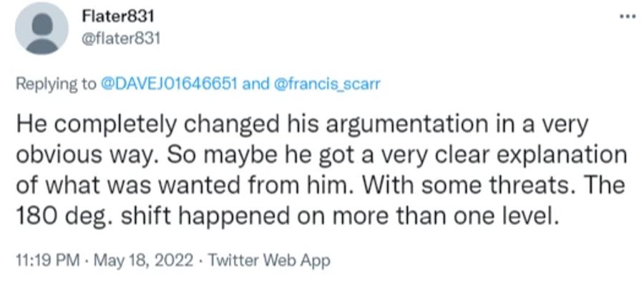Click the Flater831 profile avatar
The height and width of the screenshot is (286, 644).
(42, 29)
